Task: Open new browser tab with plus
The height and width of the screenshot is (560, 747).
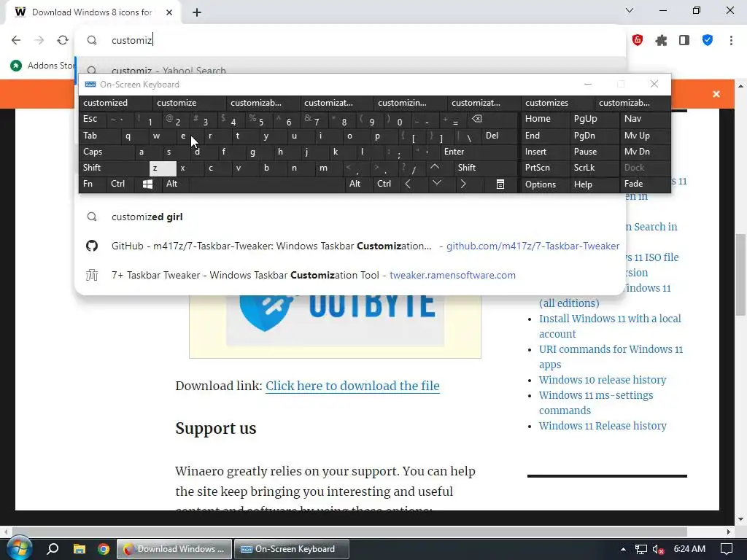Action: [197, 12]
